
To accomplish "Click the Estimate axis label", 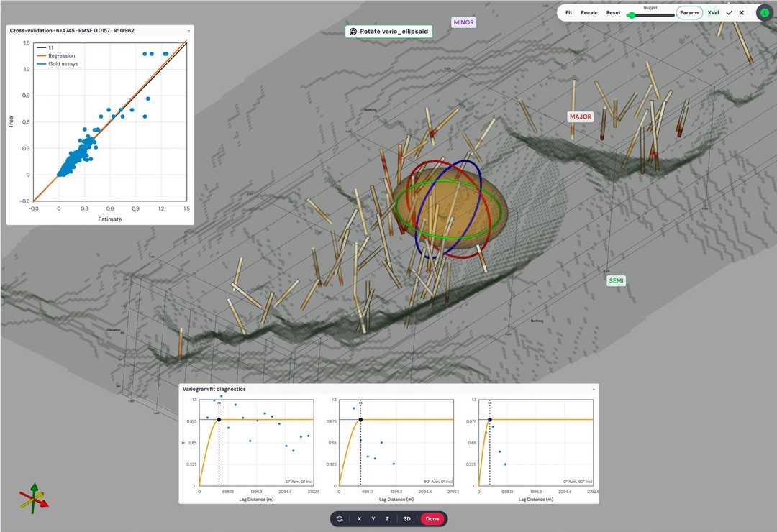I will pos(110,219).
